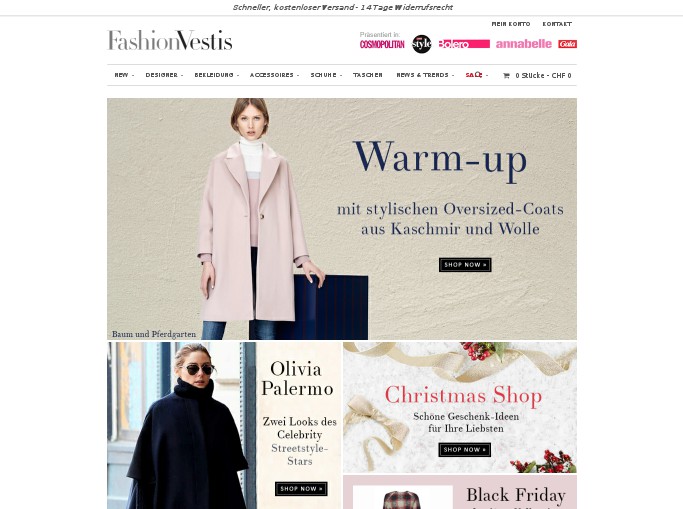Click the KONTAKT link
This screenshot has height=509, width=683.
[x=557, y=24]
